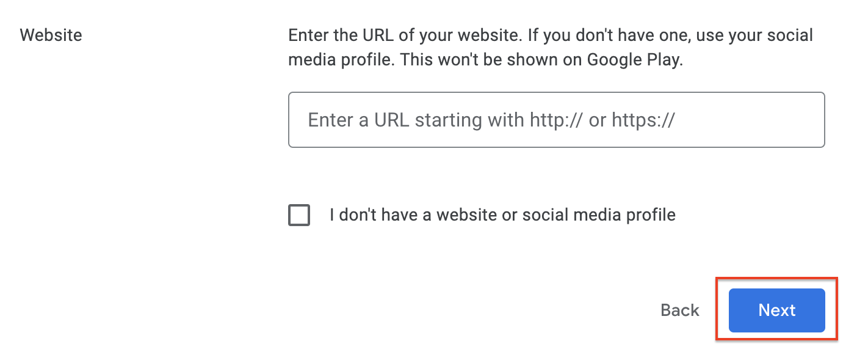Enable "I don't have a website or social media profile"

(299, 215)
